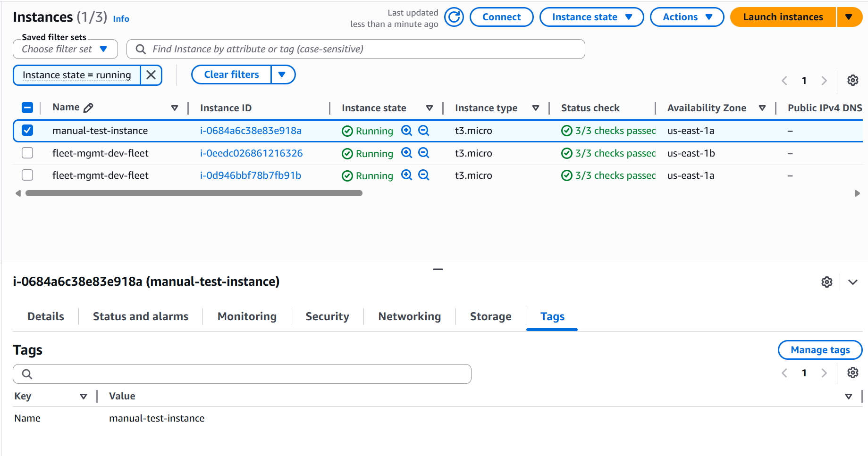Zoom-in filter icon for manual-test-instance state
The image size is (868, 456).
click(406, 131)
